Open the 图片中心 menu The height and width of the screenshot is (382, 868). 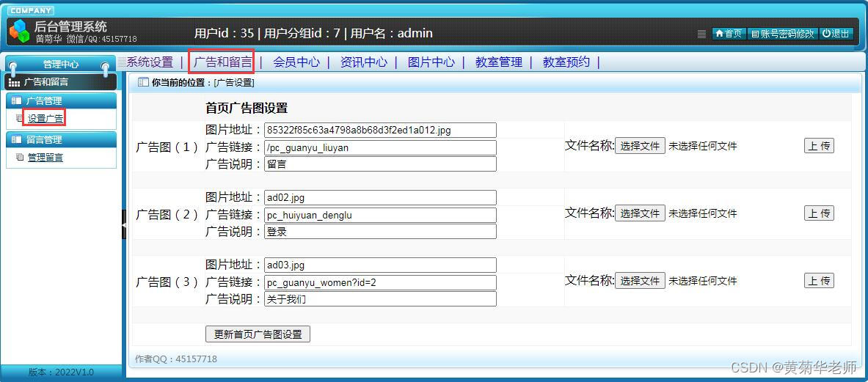click(431, 62)
